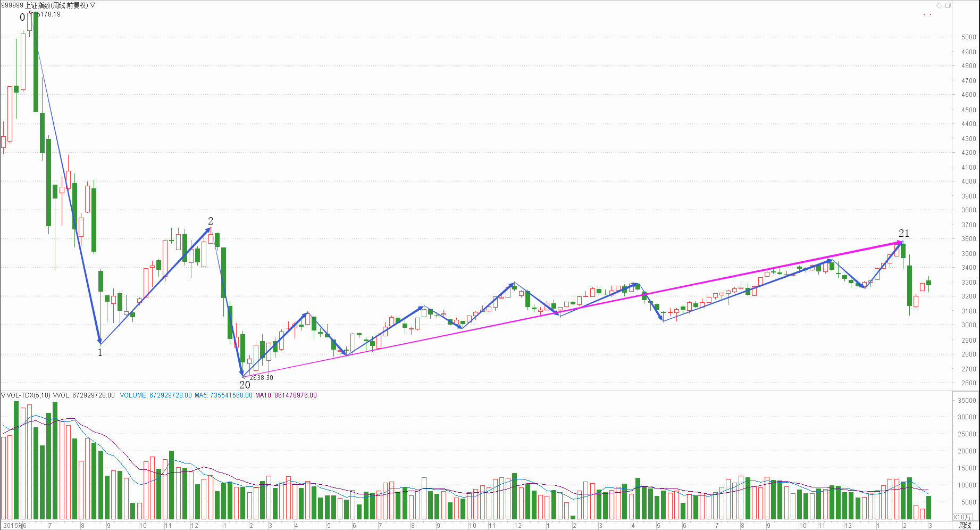
Task: Select wave label 1 at first low
Action: [100, 352]
